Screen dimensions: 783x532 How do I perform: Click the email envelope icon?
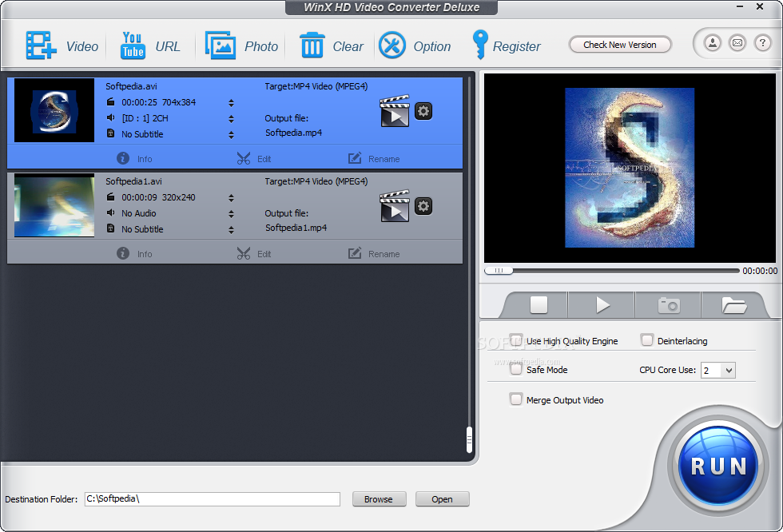[x=737, y=43]
